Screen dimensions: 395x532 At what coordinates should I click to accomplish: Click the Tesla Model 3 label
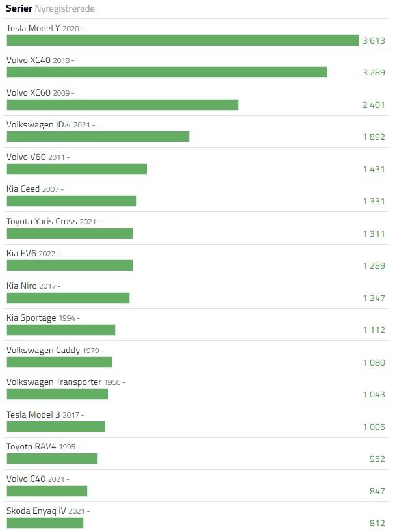point(33,414)
